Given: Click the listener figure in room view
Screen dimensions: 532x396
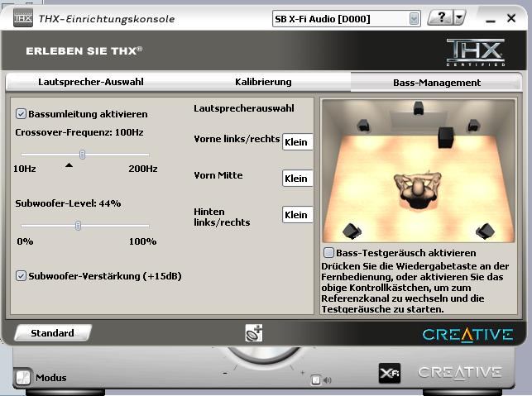Looking at the screenshot, I should coord(418,190).
